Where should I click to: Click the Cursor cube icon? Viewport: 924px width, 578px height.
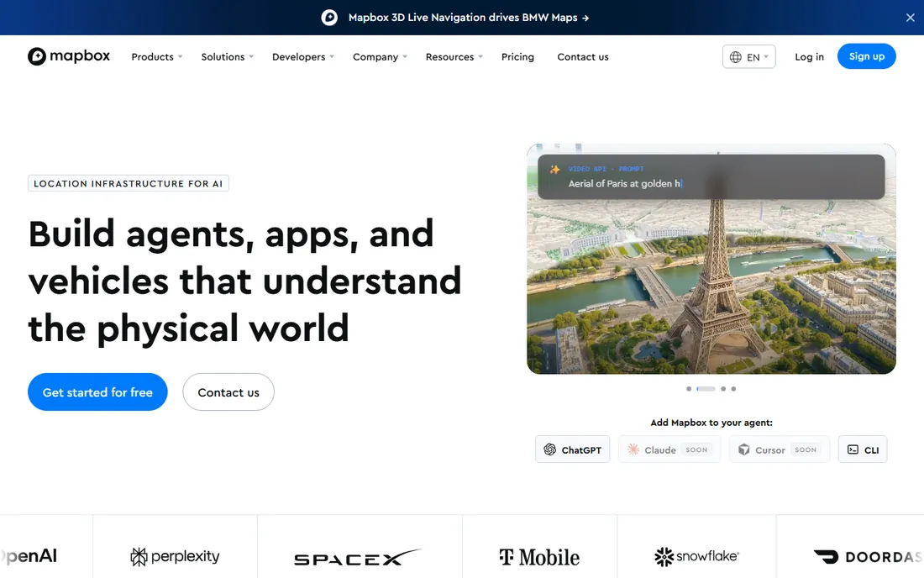[x=744, y=449]
